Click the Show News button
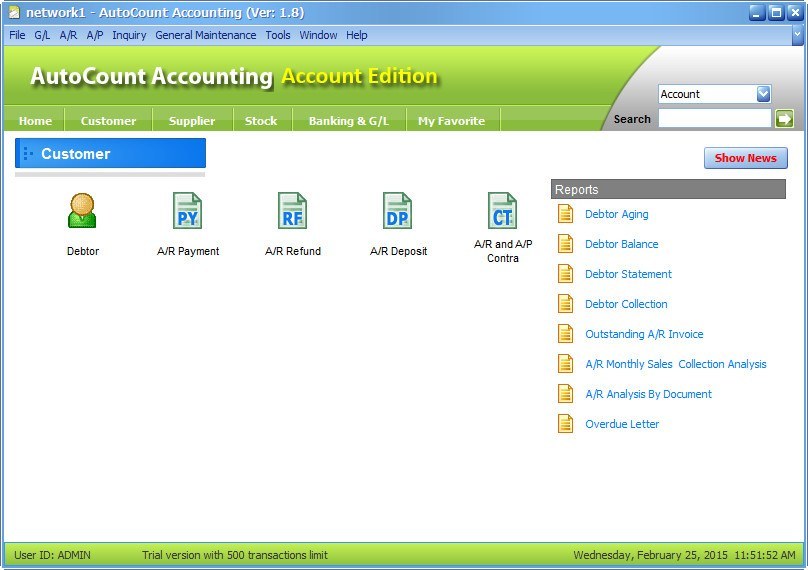The height and width of the screenshot is (570, 808). click(746, 158)
